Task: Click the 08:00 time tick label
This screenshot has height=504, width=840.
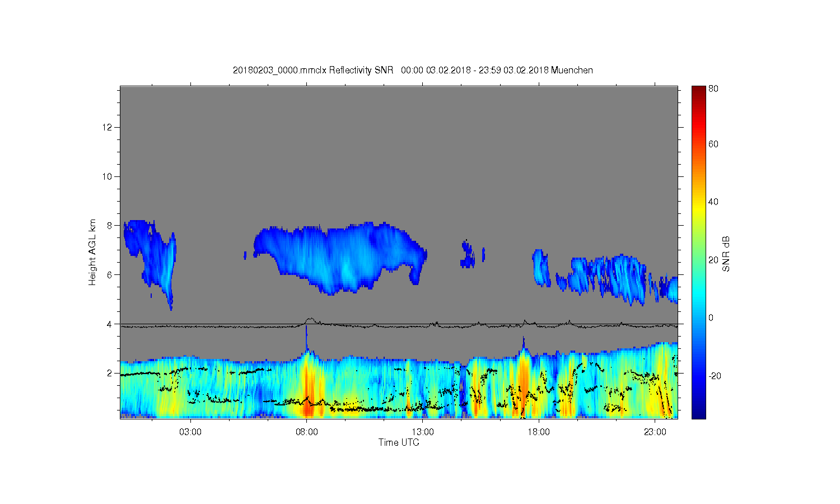Action: (307, 432)
